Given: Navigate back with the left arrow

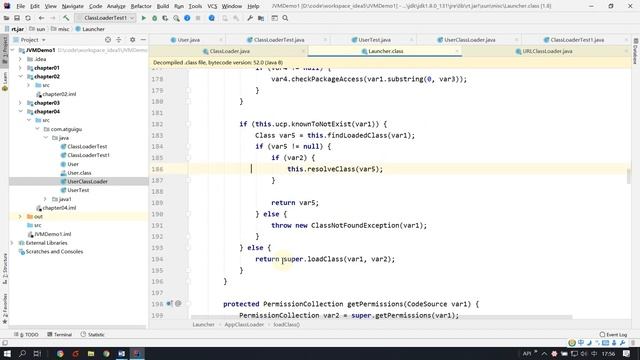Looking at the screenshot, I should (41, 18).
